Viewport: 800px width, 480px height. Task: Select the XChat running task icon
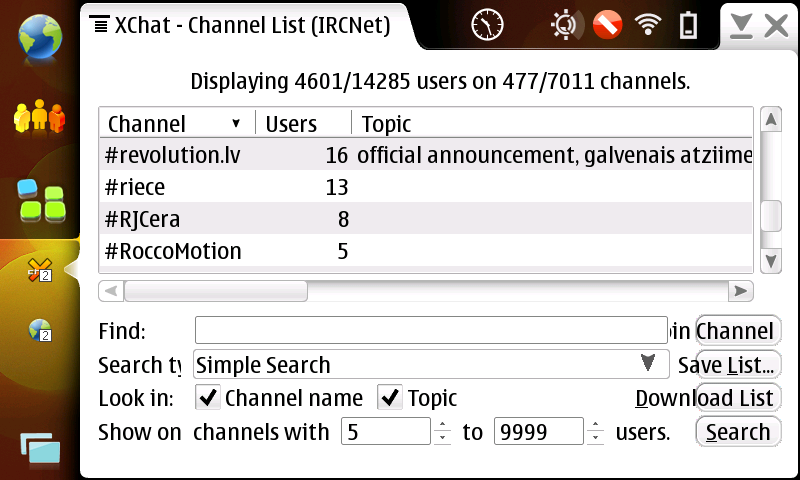(39, 270)
